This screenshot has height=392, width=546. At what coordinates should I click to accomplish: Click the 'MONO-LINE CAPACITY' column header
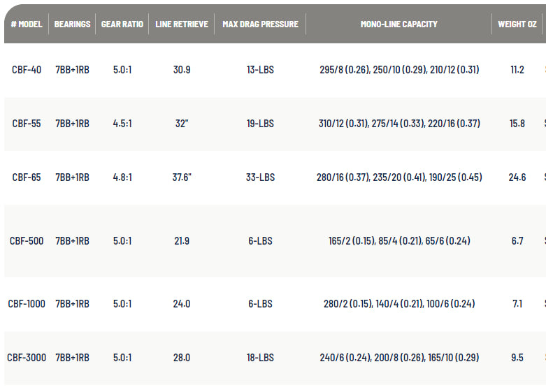click(398, 24)
